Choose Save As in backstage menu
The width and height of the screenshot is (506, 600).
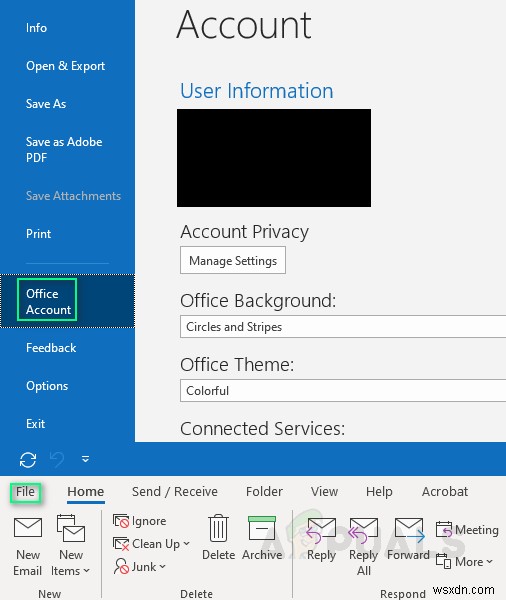tap(46, 104)
